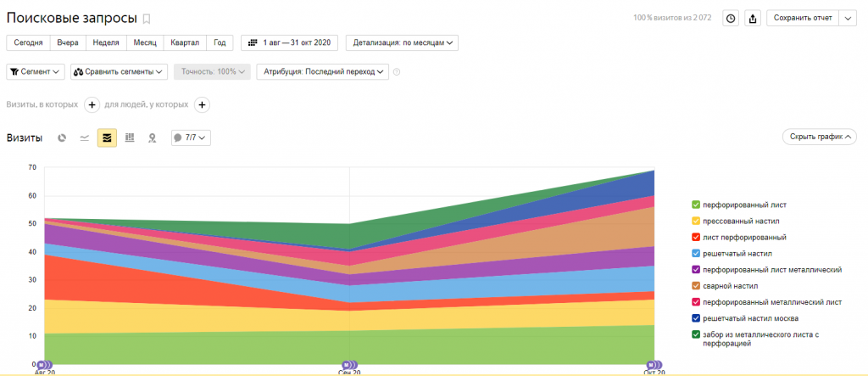Uncheck прессованный настил legend checkbox
The height and width of the screenshot is (376, 868).
point(695,222)
